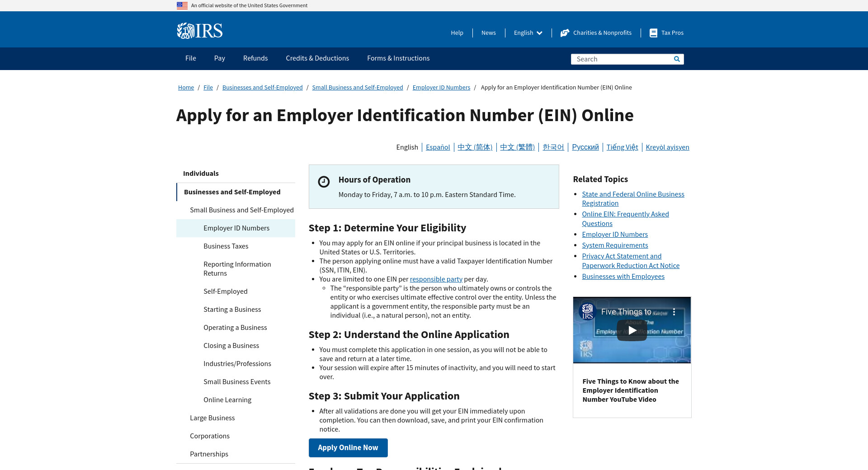
Task: Open the Forms & Instructions menu
Action: [x=398, y=58]
